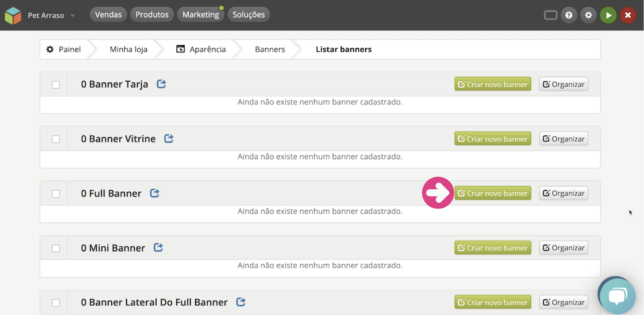Viewport: 644px width, 315px height.
Task: Click the 0 Full Banner title
Action: [111, 193]
